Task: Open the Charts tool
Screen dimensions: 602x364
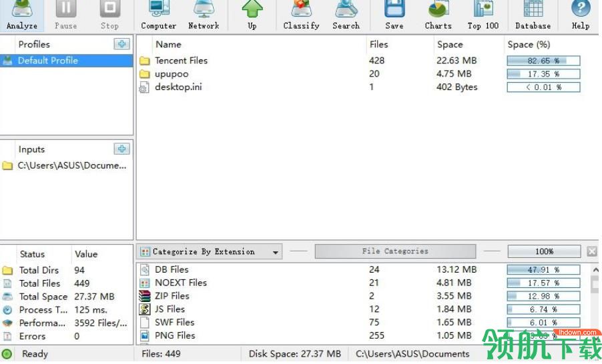Action: click(x=438, y=15)
